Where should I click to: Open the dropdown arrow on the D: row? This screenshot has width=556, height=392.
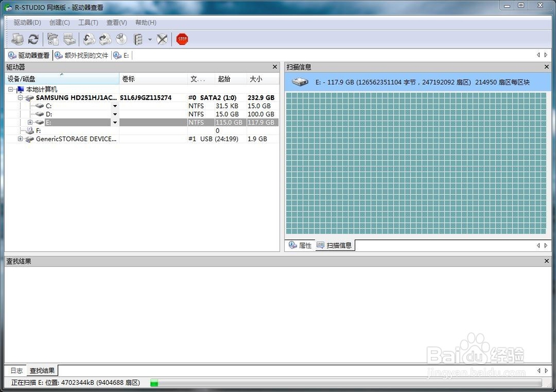[x=115, y=114]
